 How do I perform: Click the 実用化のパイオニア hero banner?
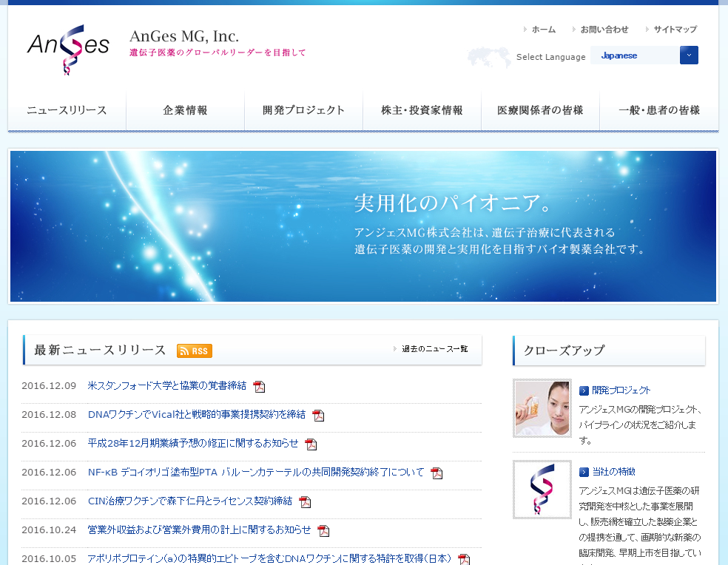point(363,226)
